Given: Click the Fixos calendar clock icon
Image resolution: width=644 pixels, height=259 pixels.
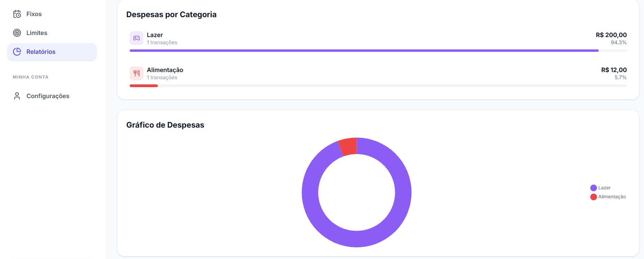Looking at the screenshot, I should (17, 14).
